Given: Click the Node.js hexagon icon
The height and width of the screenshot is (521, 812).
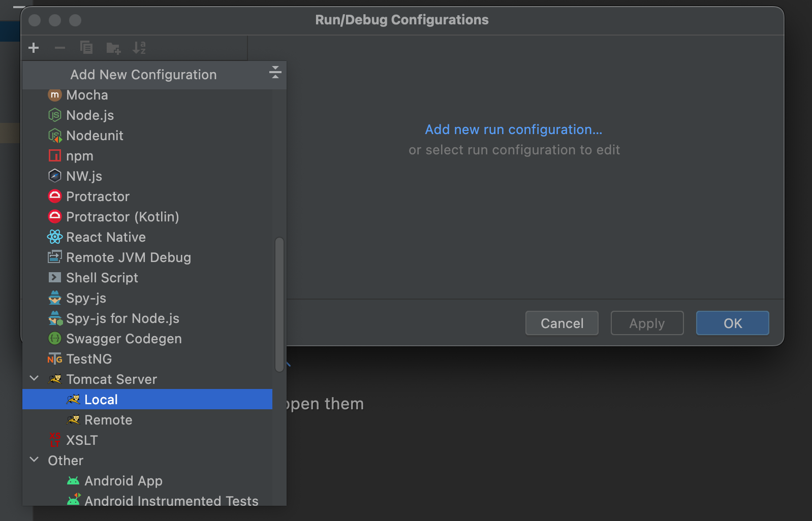Looking at the screenshot, I should [x=55, y=115].
